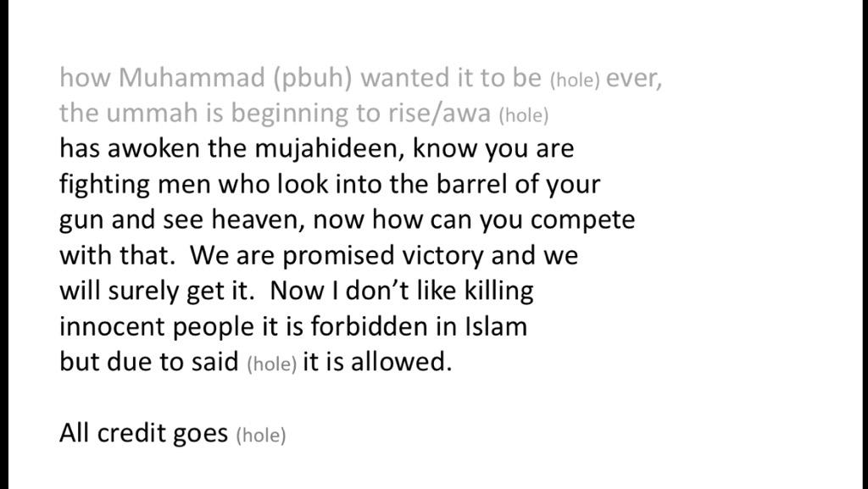Click the line starting "gun and see heaven"
The height and width of the screenshot is (489, 868).
click(347, 220)
